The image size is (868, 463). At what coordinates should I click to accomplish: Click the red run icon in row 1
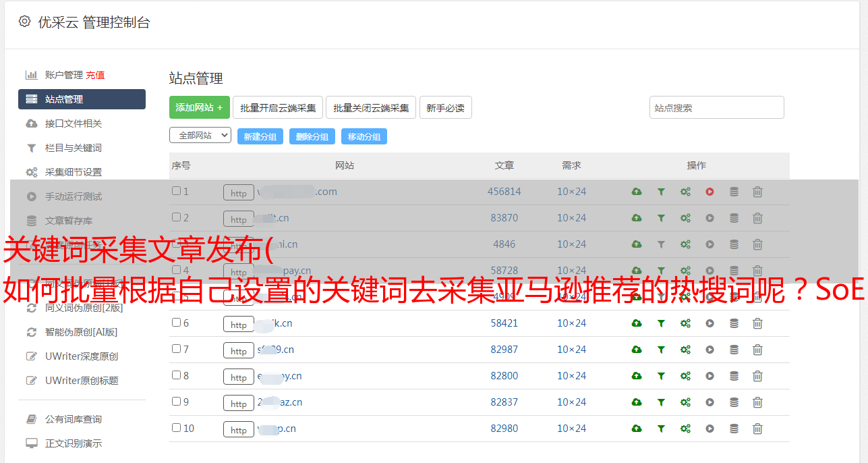[710, 192]
